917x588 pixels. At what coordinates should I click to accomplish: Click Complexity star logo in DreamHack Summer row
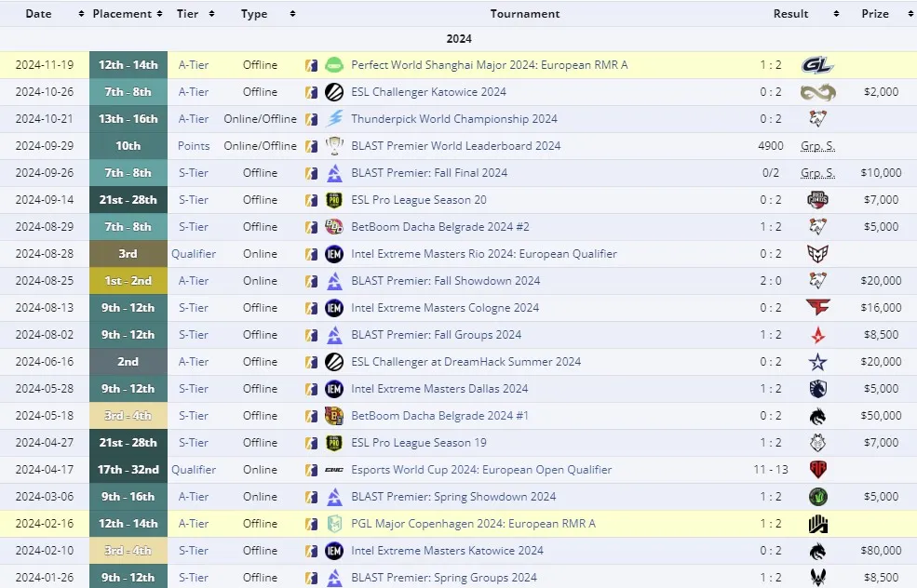tap(817, 362)
